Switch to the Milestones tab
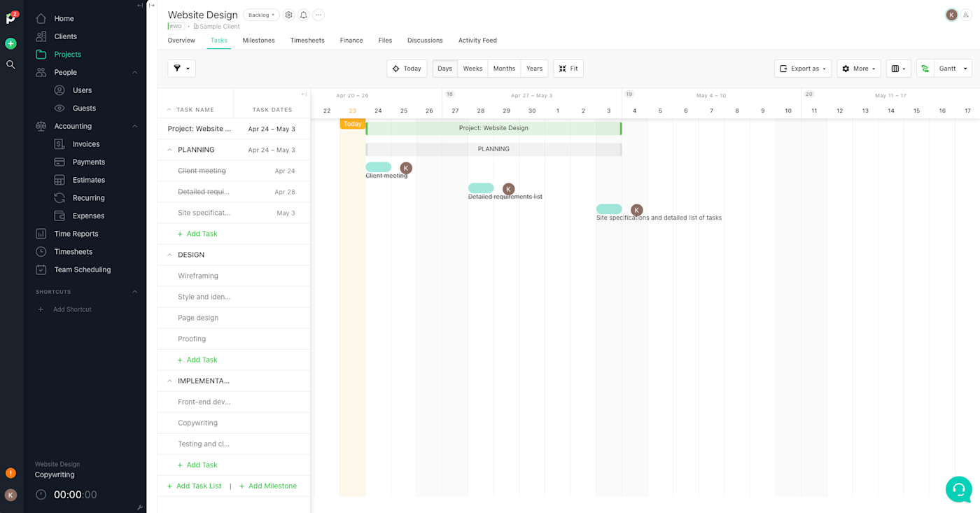The image size is (980, 513). pos(259,41)
